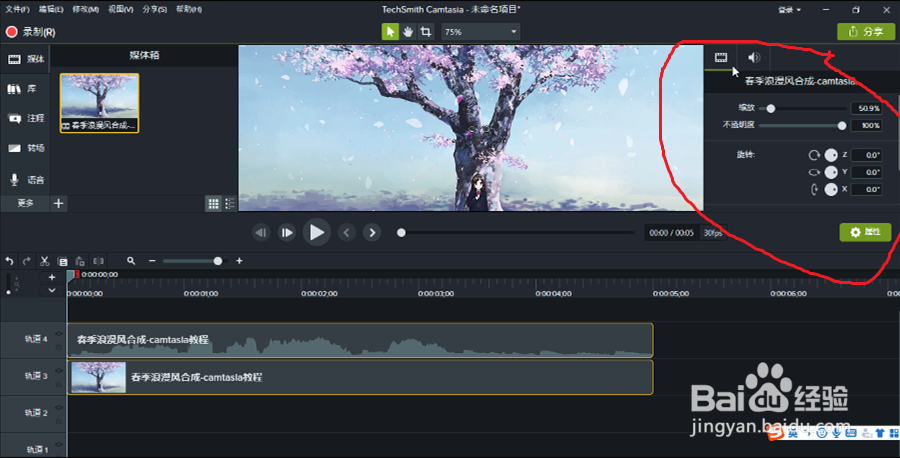
Task: Open the 帮助(H) menu
Action: point(189,9)
